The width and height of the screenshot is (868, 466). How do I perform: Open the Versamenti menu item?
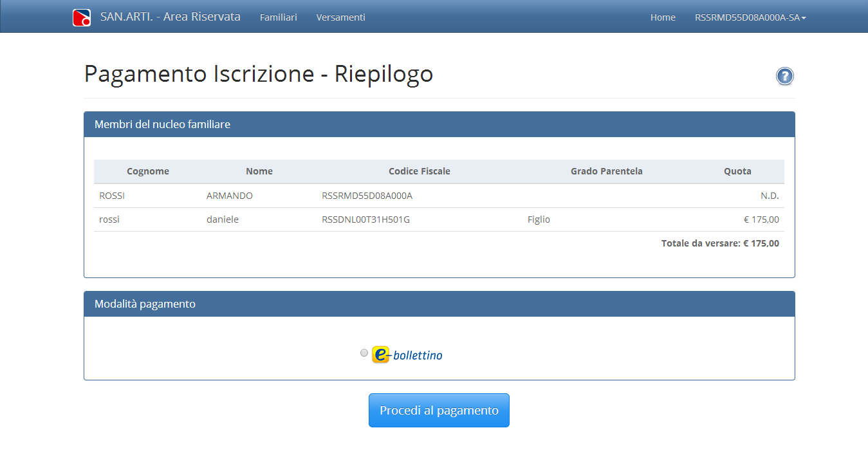coord(341,17)
